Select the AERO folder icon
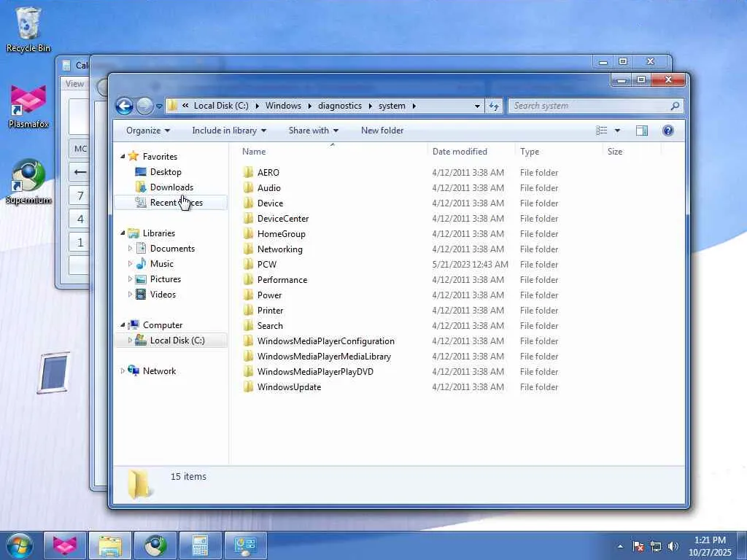 [248, 172]
